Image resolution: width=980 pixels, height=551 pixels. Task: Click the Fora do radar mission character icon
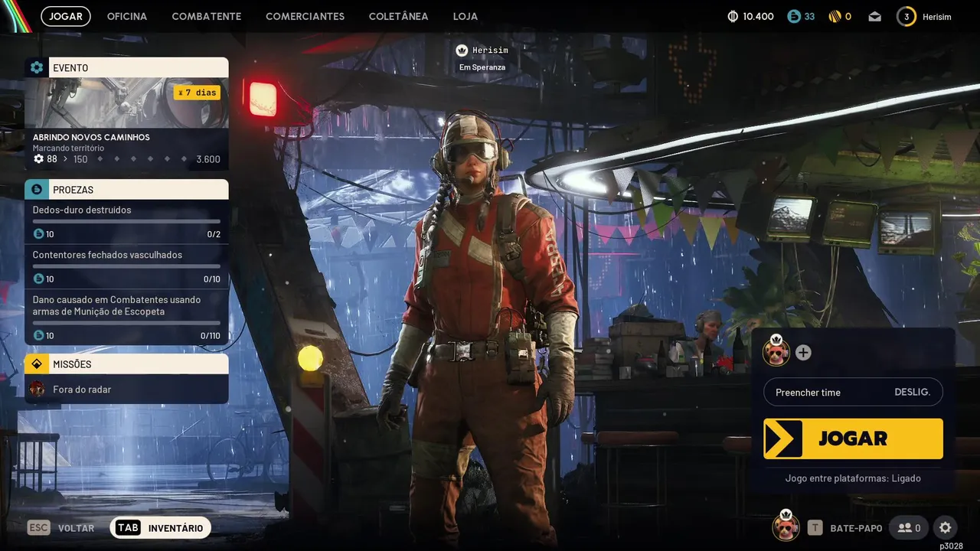[x=37, y=390]
